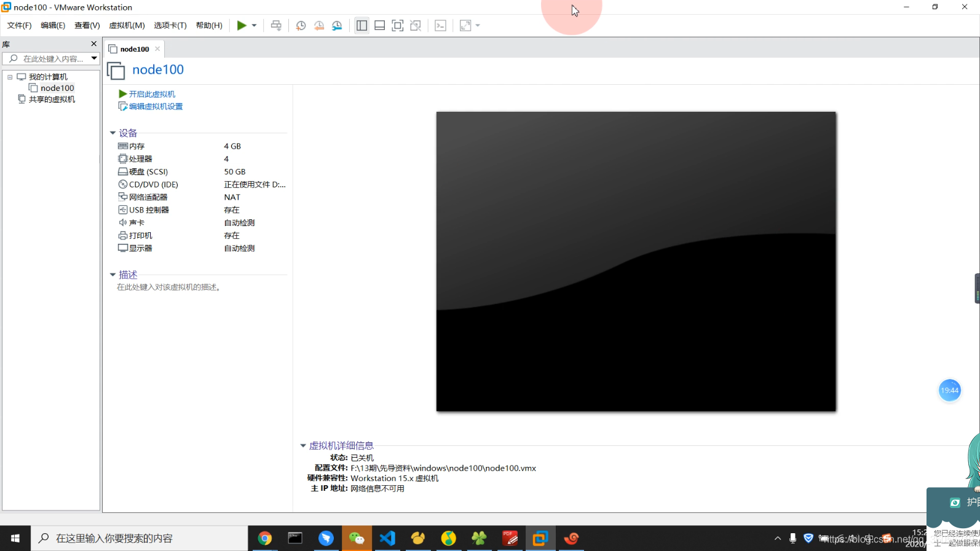Screen dimensions: 980x551
Task: Show hidden system tray icons
Action: tap(778, 538)
